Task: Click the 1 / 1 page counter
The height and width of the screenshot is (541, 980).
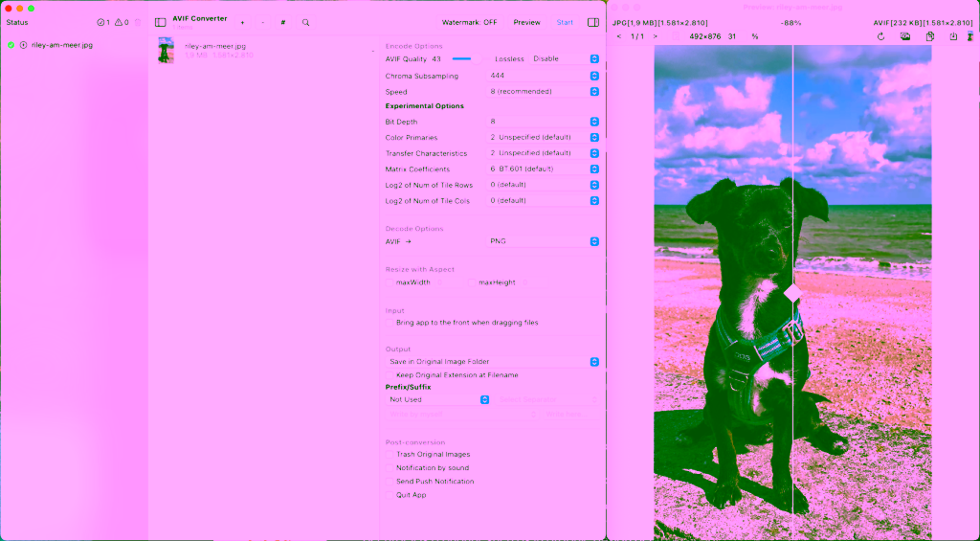Action: [x=636, y=36]
